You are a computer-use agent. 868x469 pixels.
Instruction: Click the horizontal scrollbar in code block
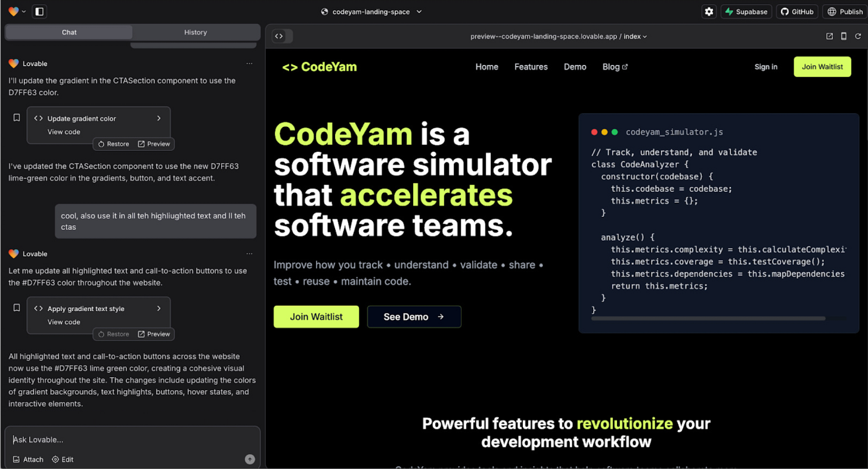tap(708, 319)
